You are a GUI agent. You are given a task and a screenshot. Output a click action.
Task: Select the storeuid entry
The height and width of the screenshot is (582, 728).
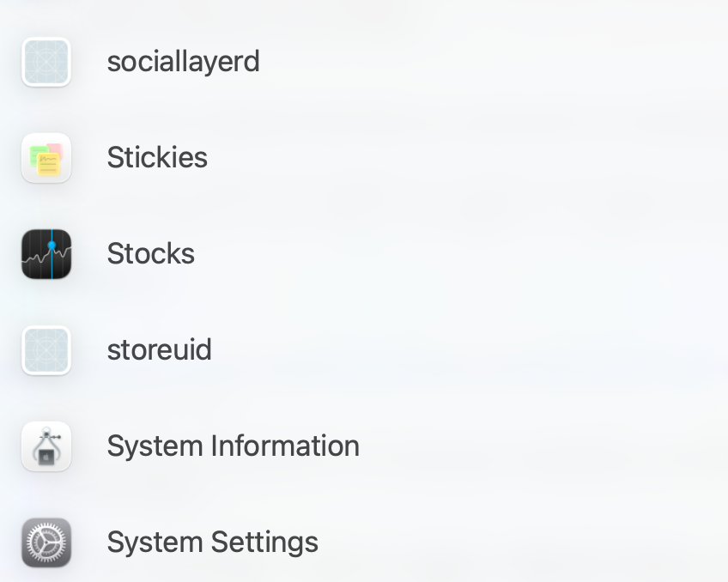pyautogui.click(x=159, y=350)
